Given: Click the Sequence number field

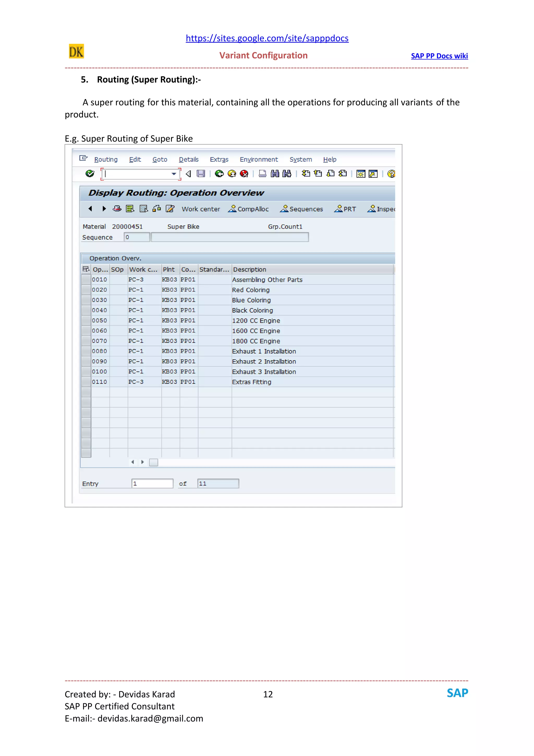Looking at the screenshot, I should click(137, 237).
